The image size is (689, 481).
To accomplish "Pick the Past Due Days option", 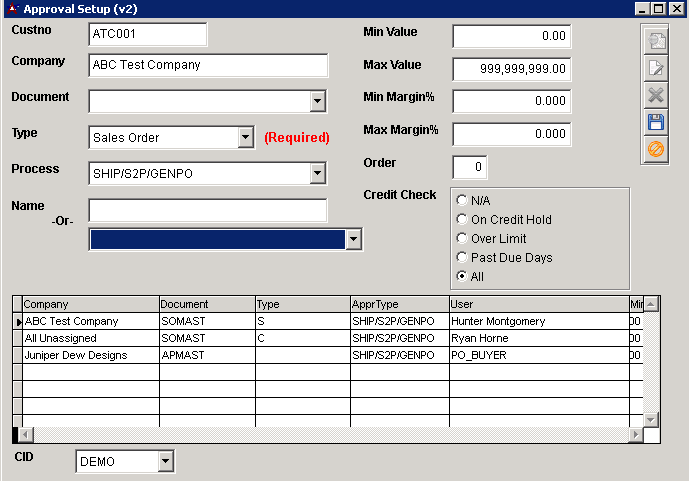I will coord(462,257).
